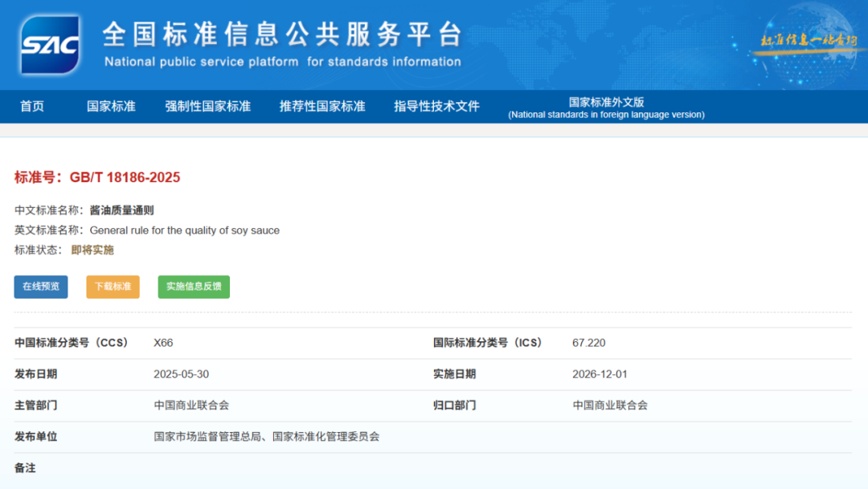The width and height of the screenshot is (868, 489).
Task: Click 中国商业联合会 in the 主管部门 row
Action: click(x=191, y=405)
